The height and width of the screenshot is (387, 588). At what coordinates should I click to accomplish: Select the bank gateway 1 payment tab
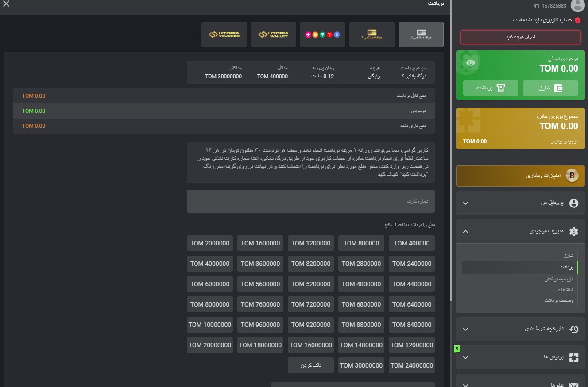coord(371,34)
